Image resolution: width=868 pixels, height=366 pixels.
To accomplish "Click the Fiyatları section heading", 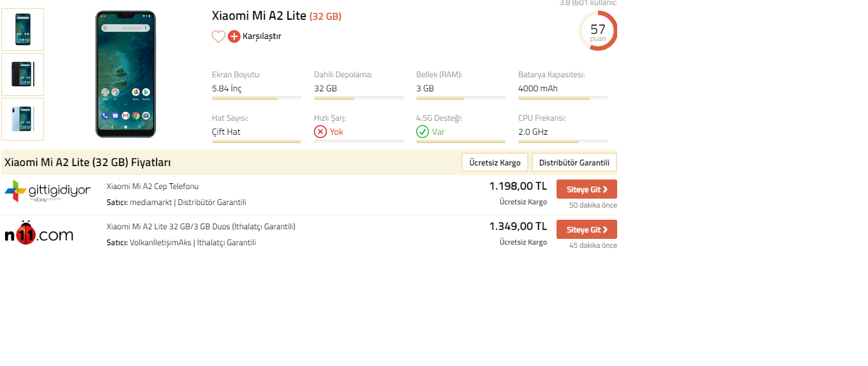I will click(x=87, y=162).
